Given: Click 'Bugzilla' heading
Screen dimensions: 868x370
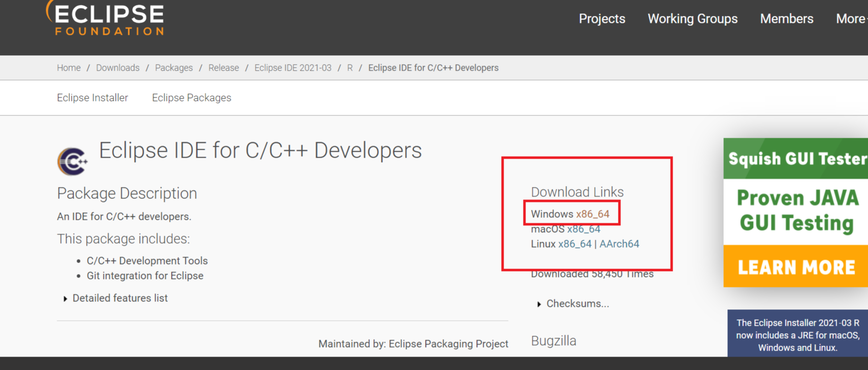Looking at the screenshot, I should (x=553, y=341).
